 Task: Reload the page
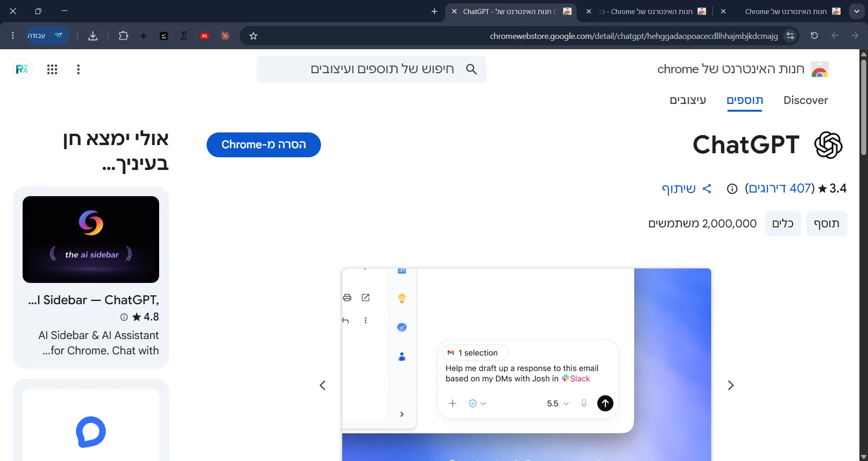pos(814,36)
